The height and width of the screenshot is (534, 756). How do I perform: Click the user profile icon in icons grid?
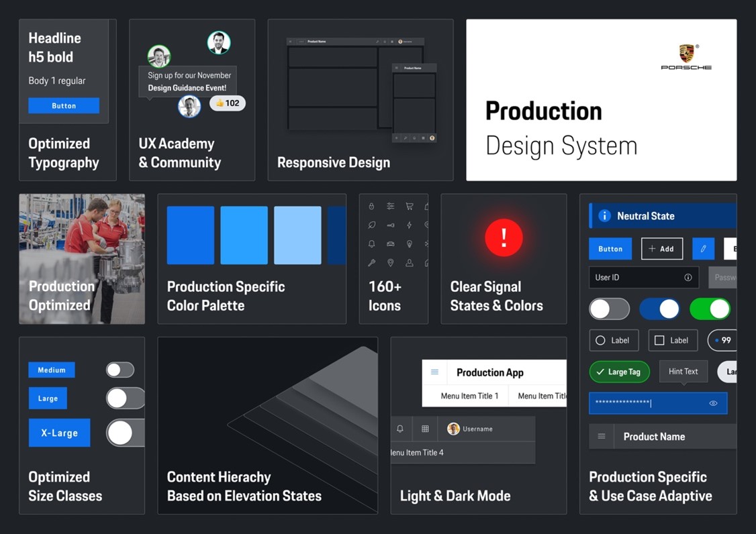pos(410,263)
